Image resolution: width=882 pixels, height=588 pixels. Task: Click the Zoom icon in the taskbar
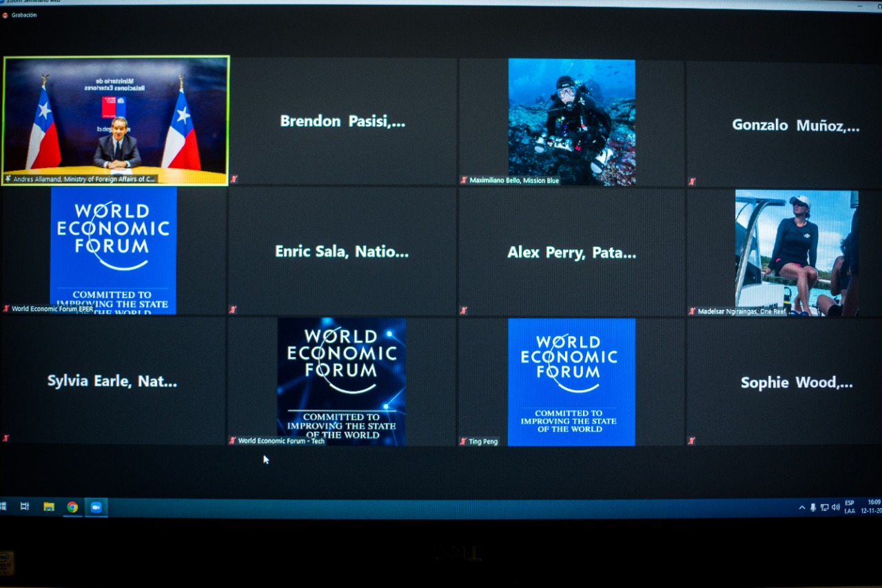click(96, 507)
